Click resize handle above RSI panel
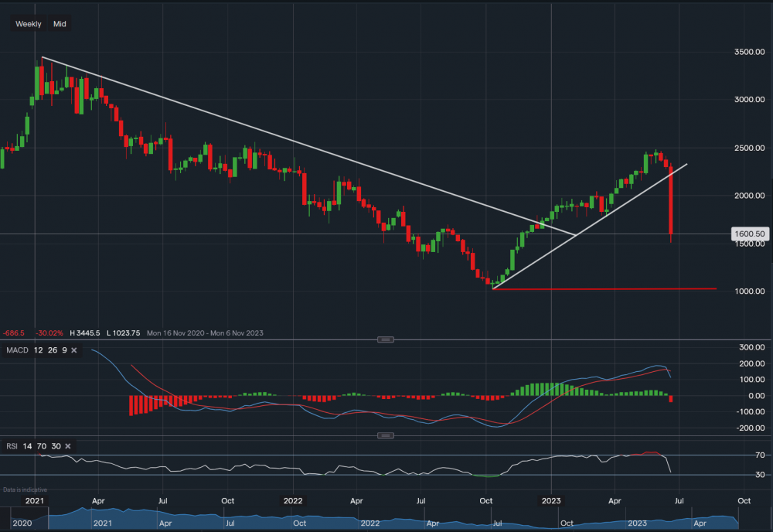 click(x=386, y=435)
